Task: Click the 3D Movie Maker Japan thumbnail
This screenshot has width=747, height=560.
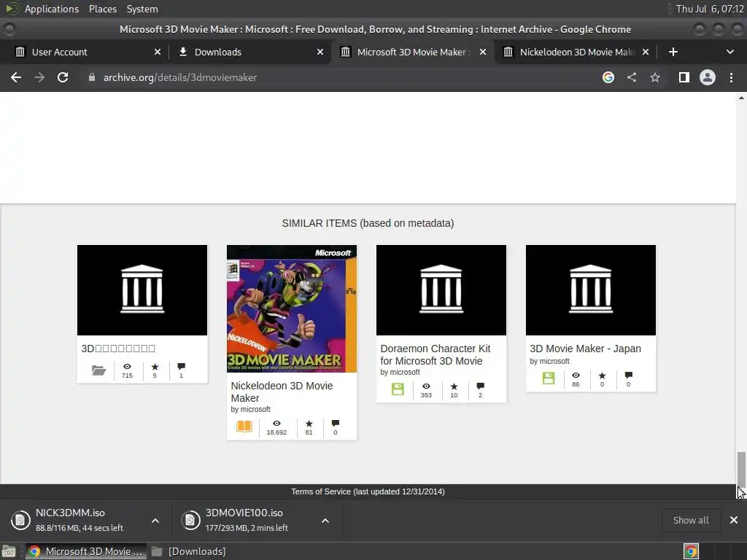Action: pyautogui.click(x=591, y=290)
